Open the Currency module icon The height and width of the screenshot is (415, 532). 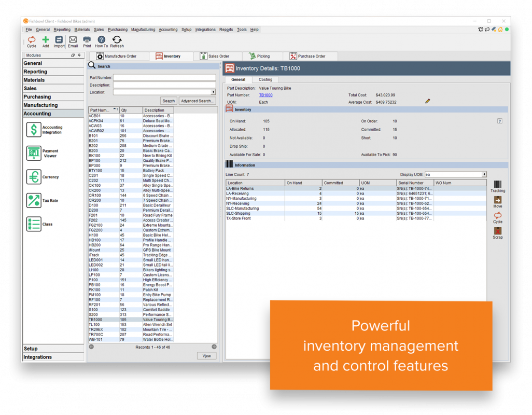(34, 177)
